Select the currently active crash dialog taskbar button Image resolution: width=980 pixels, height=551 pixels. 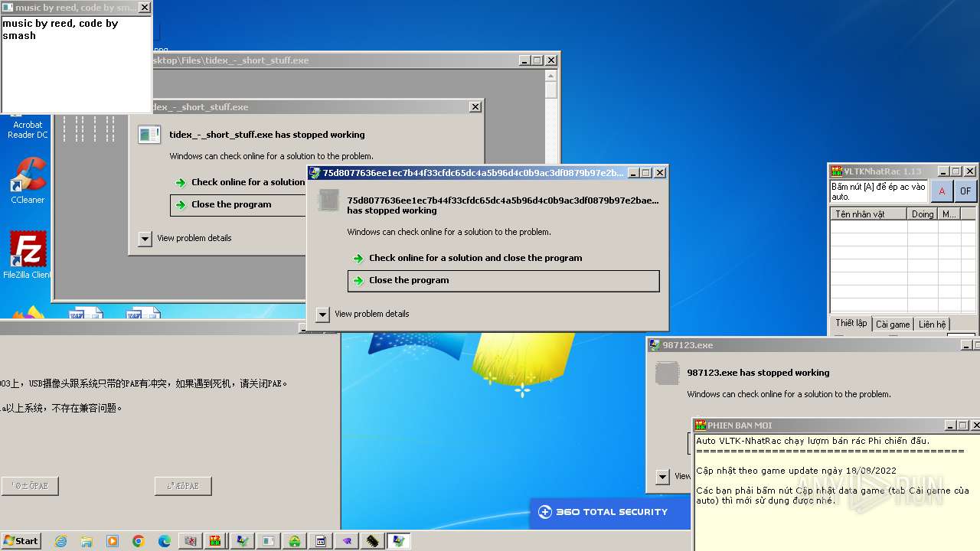pyautogui.click(x=399, y=541)
